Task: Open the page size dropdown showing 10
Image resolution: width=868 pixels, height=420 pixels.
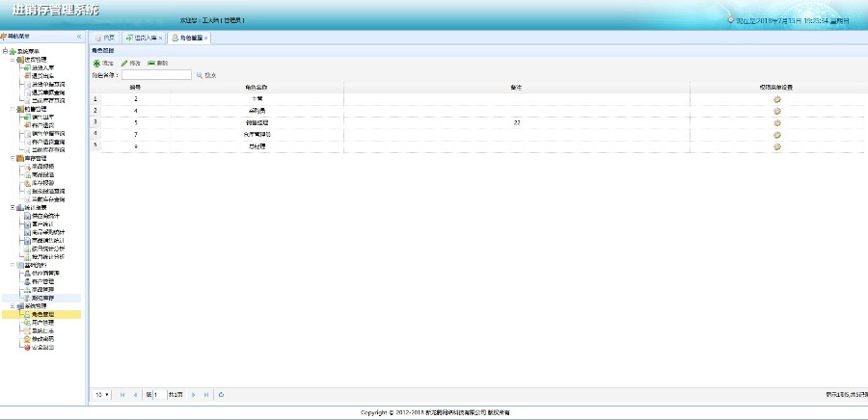Action: [x=102, y=395]
